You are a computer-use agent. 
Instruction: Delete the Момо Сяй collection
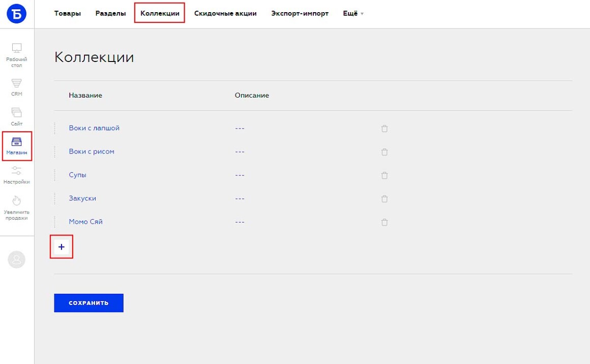coord(384,222)
